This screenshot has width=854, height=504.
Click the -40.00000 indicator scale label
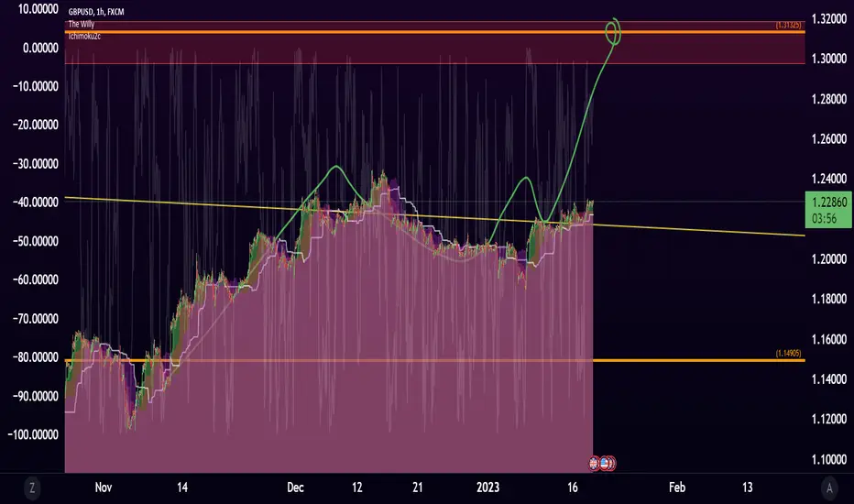pos(35,203)
